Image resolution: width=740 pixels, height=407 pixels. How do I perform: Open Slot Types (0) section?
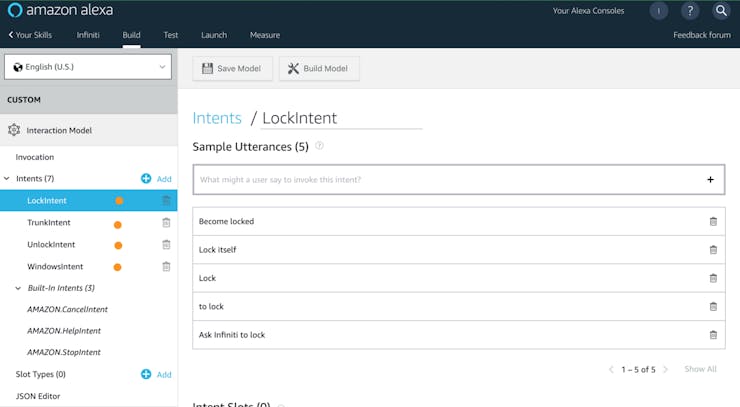pyautogui.click(x=41, y=374)
